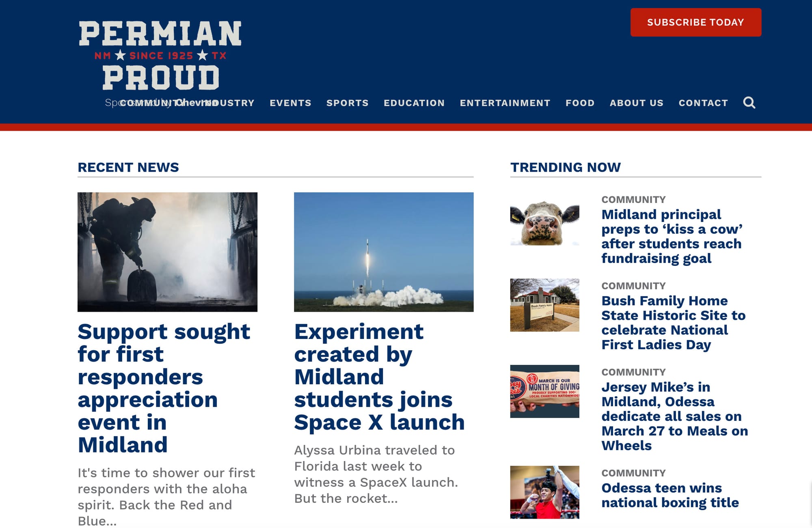
Task: Click the Permian Proud logo
Action: click(x=160, y=55)
